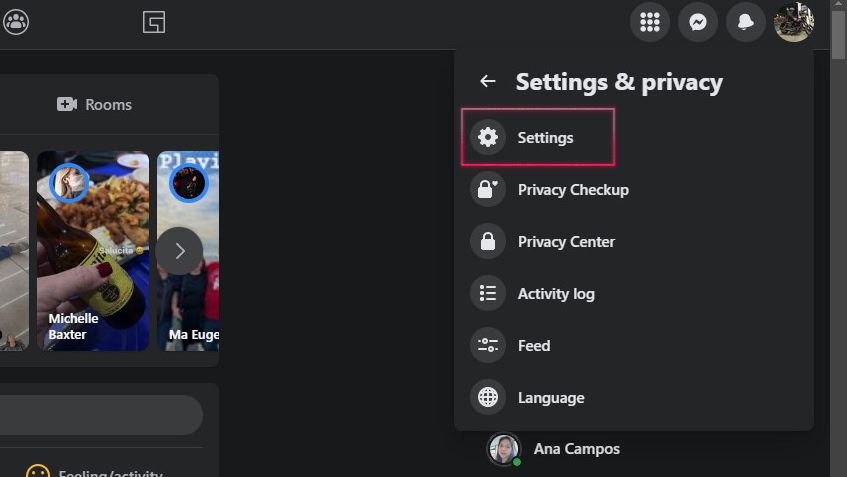Viewport: 847px width, 477px height.
Task: Open the notifications bell
Action: (x=745, y=22)
